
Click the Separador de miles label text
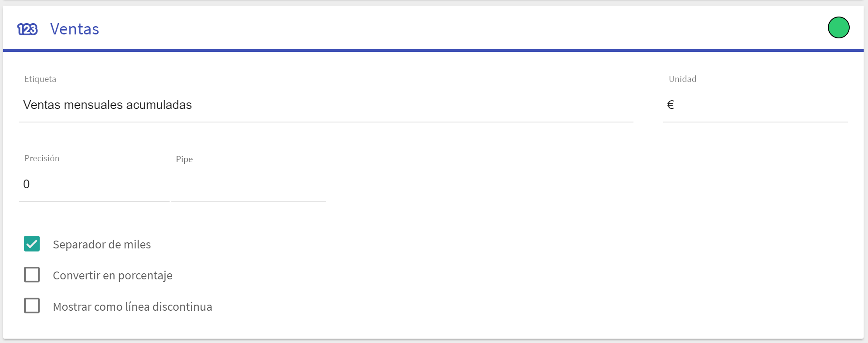coord(102,245)
